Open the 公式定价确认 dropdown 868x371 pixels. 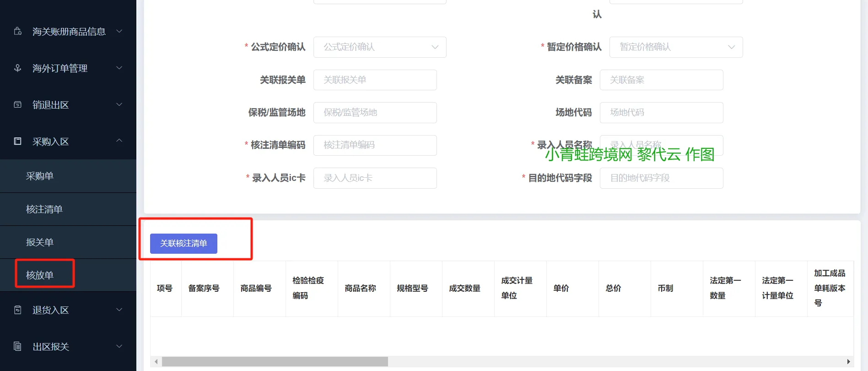(379, 47)
